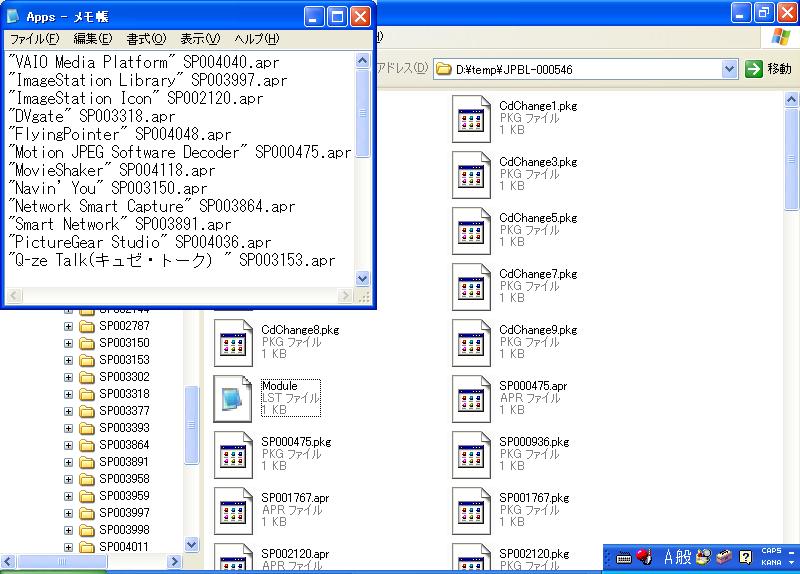Click the SP001767.apr file icon
This screenshot has height=574, width=800.
[233, 511]
